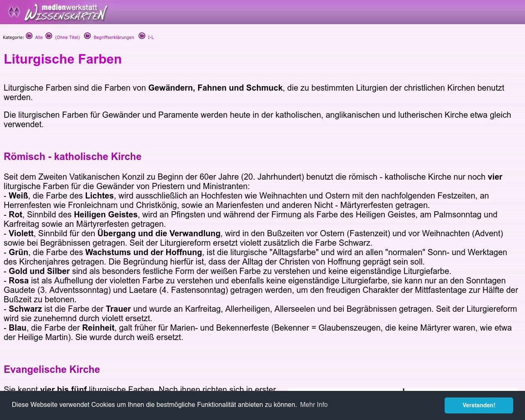This screenshot has width=525, height=420.
Task: Click the Liturgische Farben page heading
Action: [63, 59]
